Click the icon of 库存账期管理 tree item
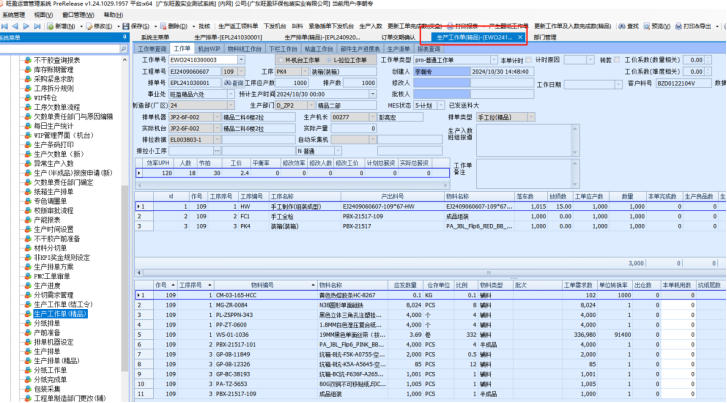 [28, 70]
